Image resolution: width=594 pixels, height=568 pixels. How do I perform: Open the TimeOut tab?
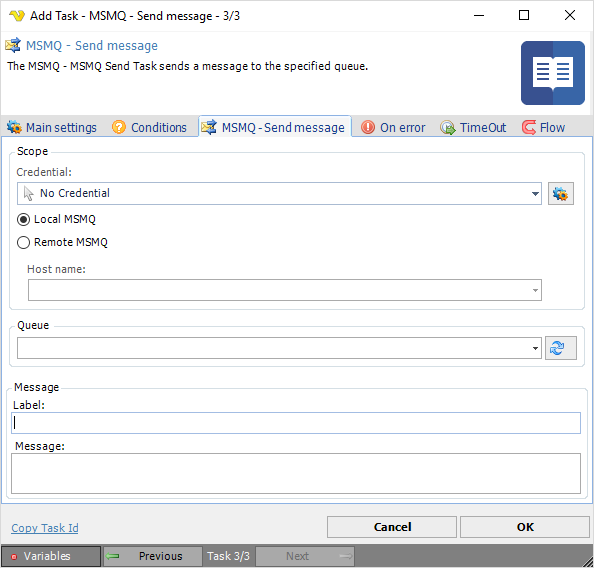coord(473,127)
